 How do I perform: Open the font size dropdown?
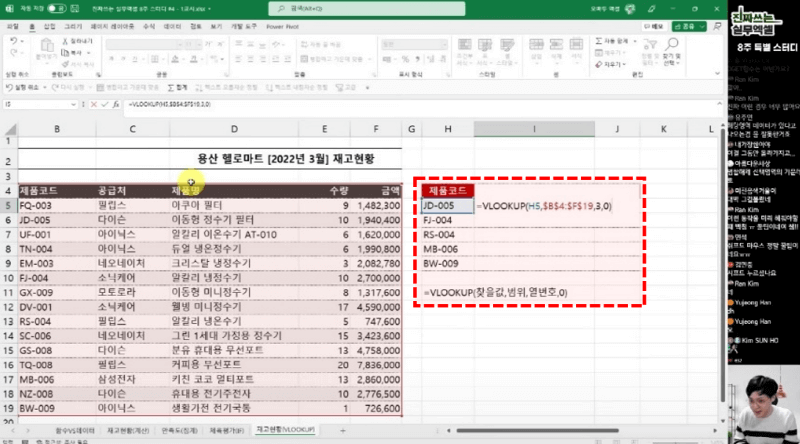click(199, 45)
